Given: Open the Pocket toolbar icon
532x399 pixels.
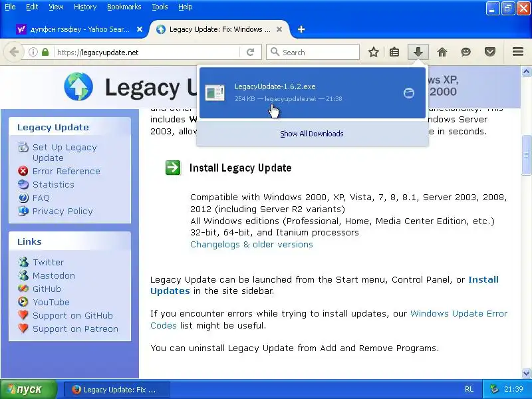Looking at the screenshot, I should (x=490, y=53).
